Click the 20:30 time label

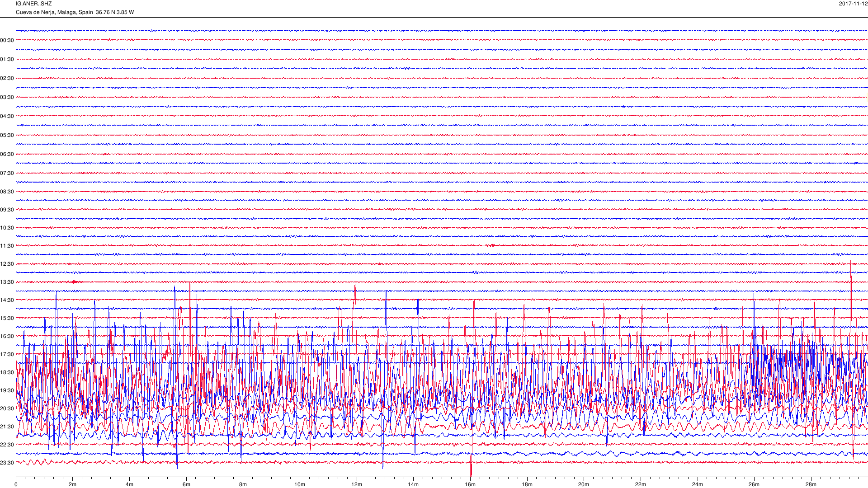pos(7,408)
